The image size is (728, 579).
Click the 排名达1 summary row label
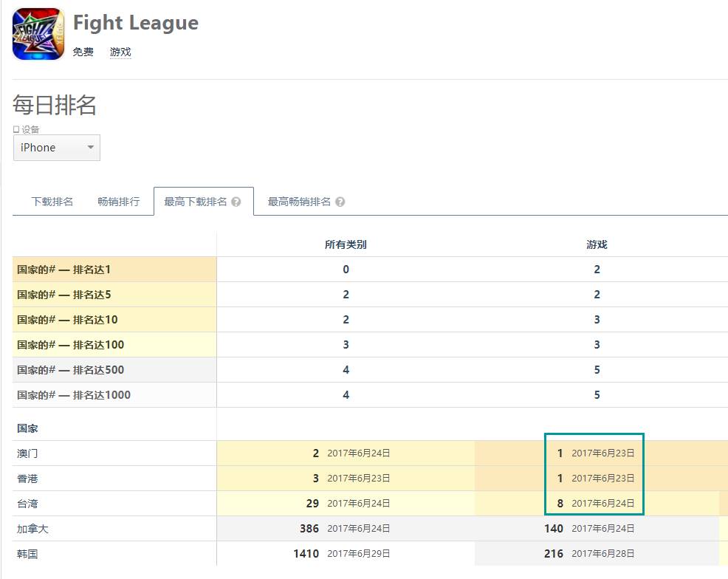pyautogui.click(x=63, y=270)
